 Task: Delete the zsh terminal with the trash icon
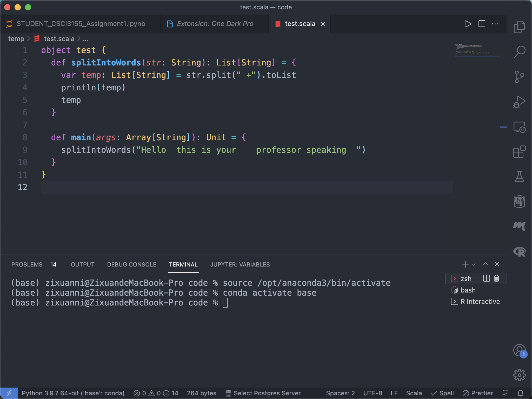coord(496,278)
